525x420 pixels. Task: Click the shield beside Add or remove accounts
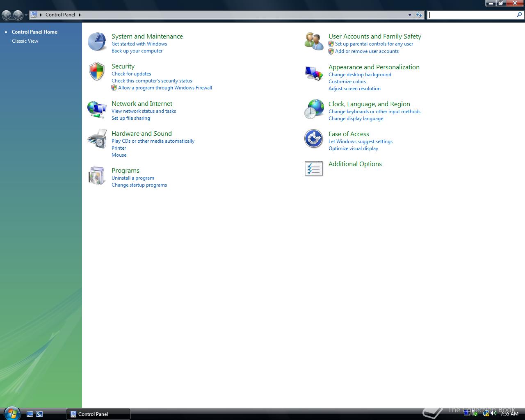pyautogui.click(x=331, y=51)
